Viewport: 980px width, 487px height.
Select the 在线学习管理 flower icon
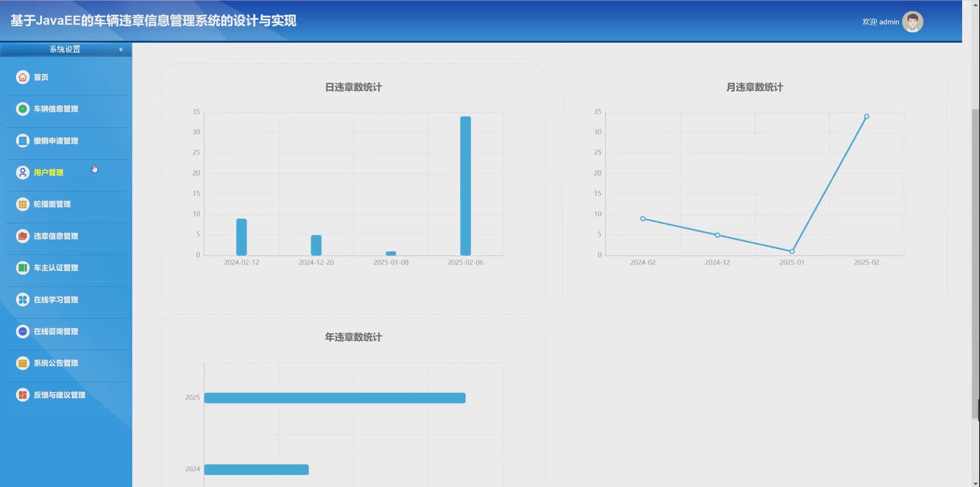pos(22,299)
